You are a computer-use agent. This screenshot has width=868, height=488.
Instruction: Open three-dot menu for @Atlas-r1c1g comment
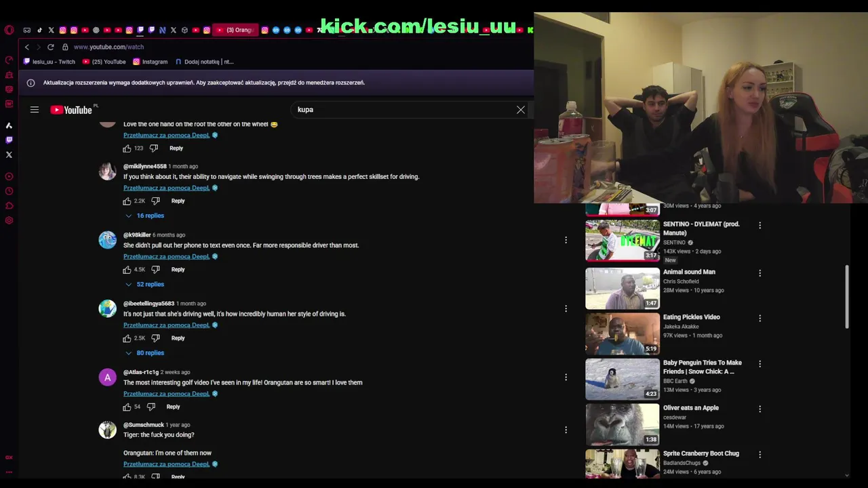pyautogui.click(x=566, y=377)
